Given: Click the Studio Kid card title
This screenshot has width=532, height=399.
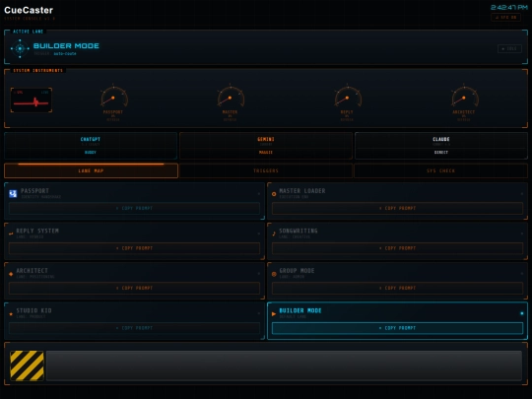Looking at the screenshot, I should click(x=33, y=310).
